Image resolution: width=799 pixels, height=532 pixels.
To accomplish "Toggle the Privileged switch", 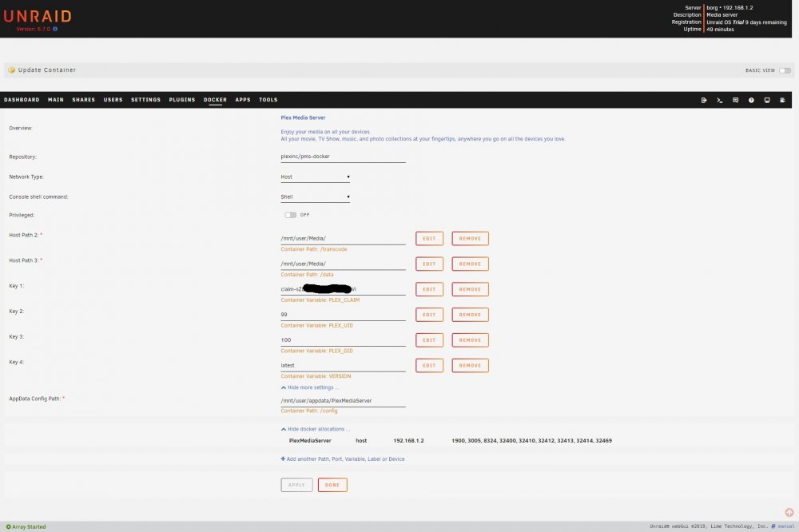I will coord(291,215).
